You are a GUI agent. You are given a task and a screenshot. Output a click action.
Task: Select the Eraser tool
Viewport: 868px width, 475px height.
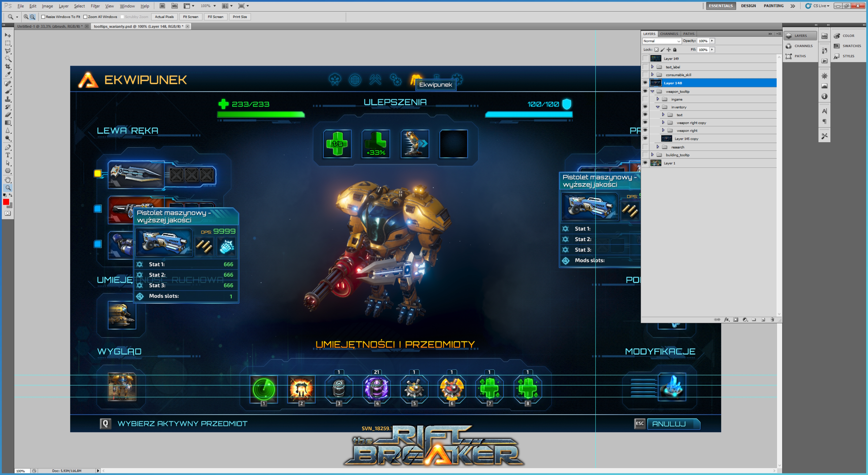coord(8,115)
